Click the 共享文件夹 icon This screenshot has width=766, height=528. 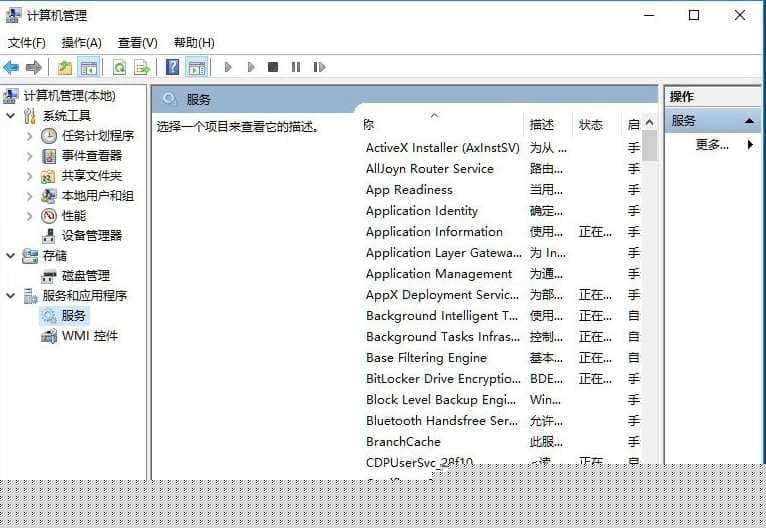click(x=48, y=176)
